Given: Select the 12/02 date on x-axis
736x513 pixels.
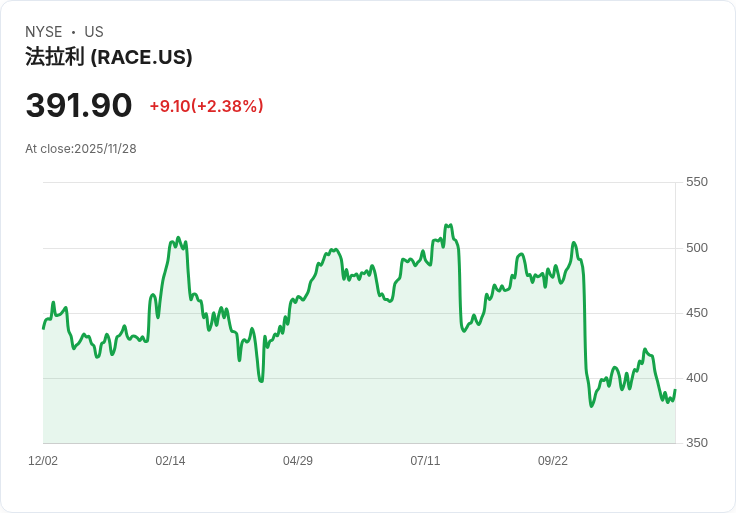Looking at the screenshot, I should pos(43,461).
